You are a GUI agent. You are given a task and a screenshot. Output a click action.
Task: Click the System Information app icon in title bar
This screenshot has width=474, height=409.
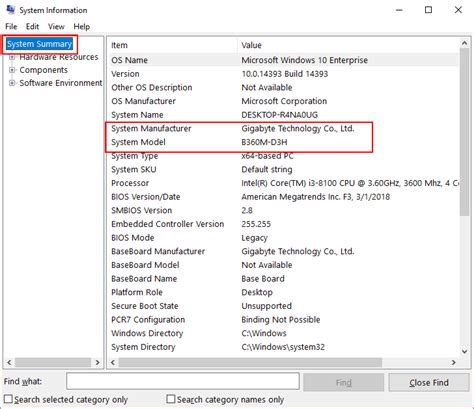[x=10, y=10]
